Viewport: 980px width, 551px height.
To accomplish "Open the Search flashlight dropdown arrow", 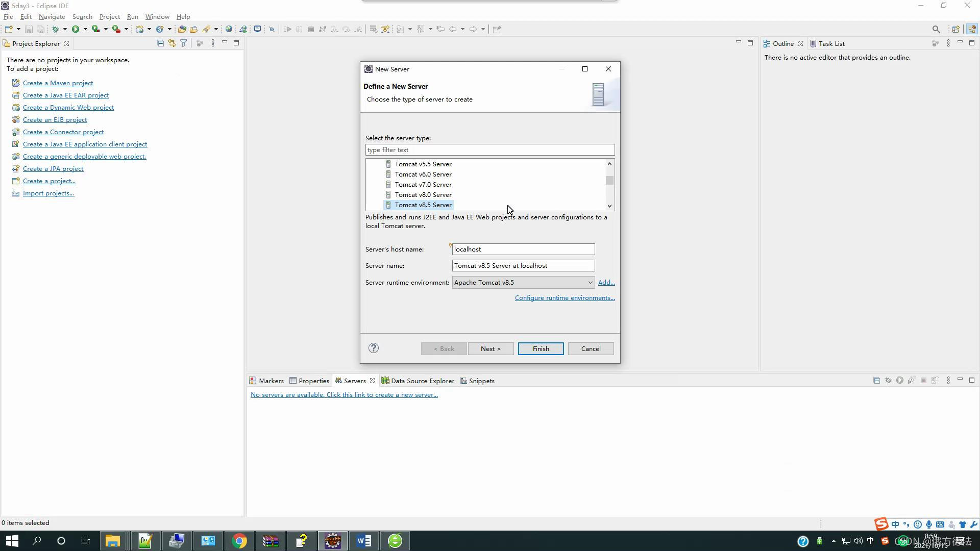I will coord(216,29).
